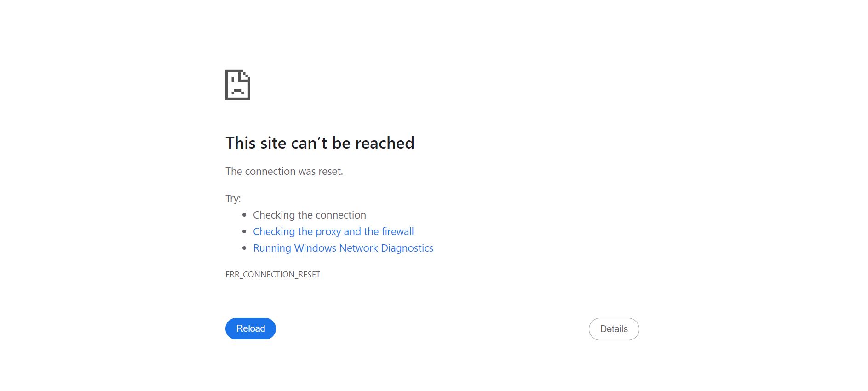Click the word 'Diagnostics' in the link
868x391 pixels.
[407, 248]
